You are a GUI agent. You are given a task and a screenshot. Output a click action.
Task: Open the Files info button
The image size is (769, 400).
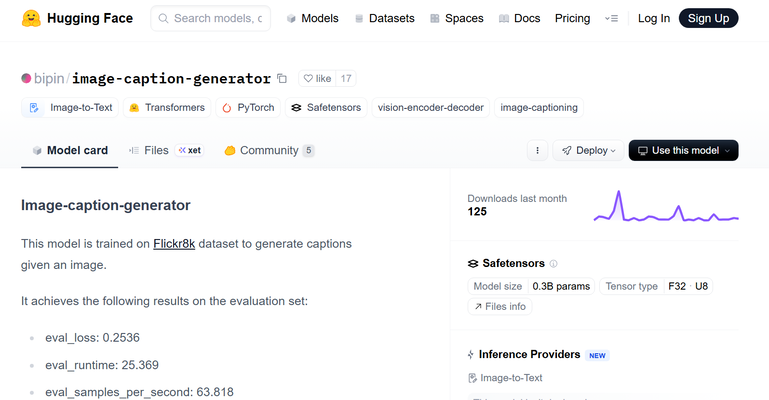tap(500, 306)
